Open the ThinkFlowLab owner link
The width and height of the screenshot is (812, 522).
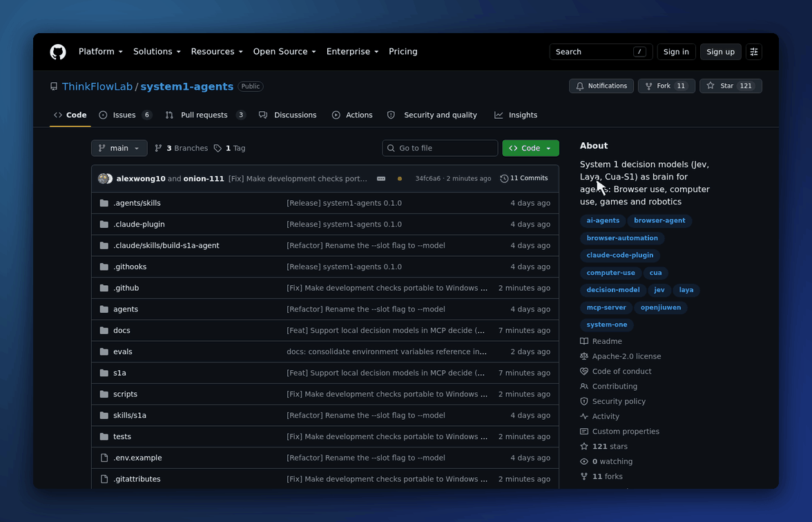click(97, 86)
